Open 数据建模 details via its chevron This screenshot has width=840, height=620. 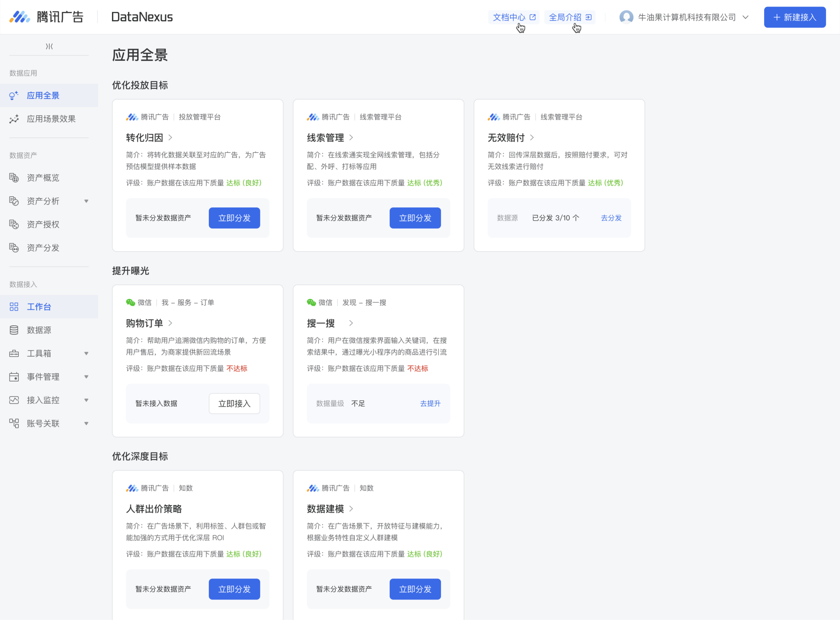click(x=351, y=508)
